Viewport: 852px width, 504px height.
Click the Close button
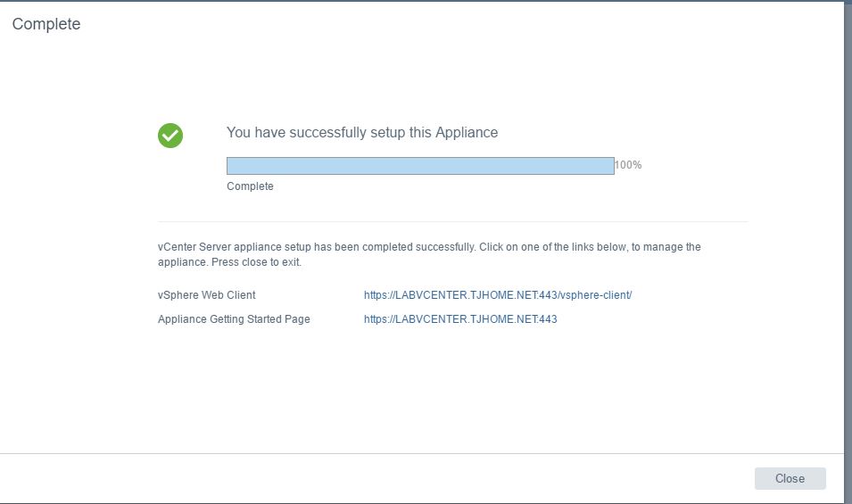click(x=790, y=478)
